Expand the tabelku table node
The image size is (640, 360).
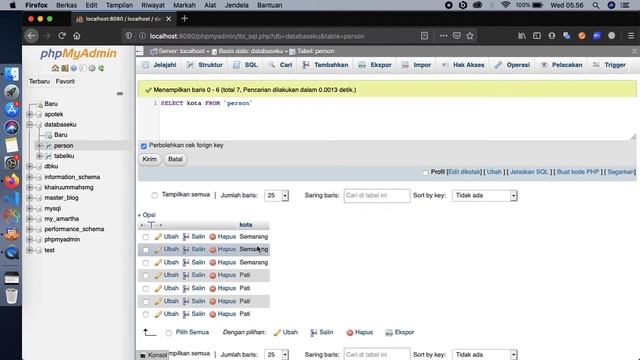pos(39,156)
